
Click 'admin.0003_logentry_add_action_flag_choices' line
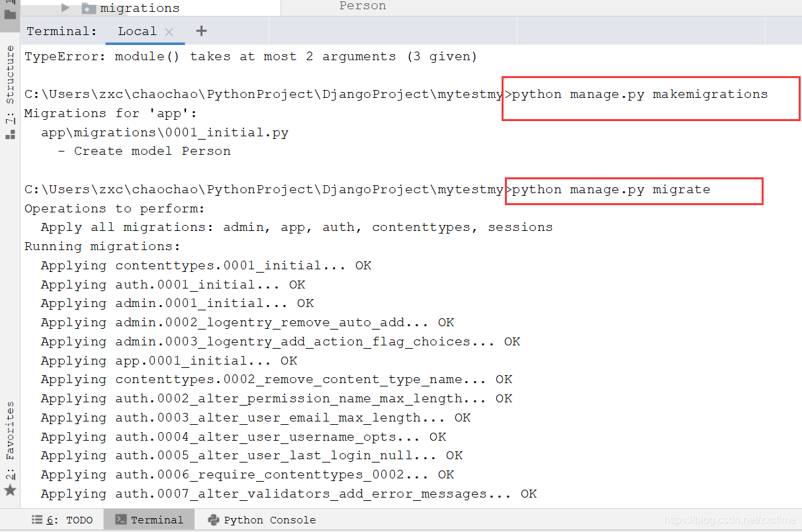[x=281, y=342]
